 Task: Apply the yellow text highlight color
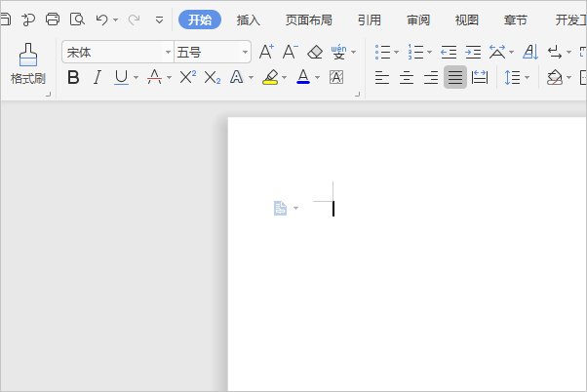click(270, 78)
